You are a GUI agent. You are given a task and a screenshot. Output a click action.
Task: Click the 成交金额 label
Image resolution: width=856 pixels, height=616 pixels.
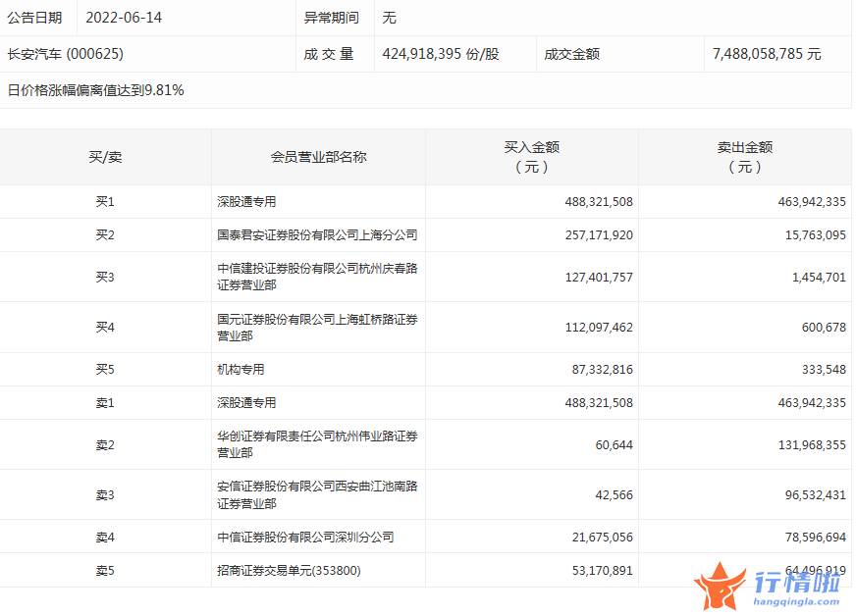click(571, 54)
